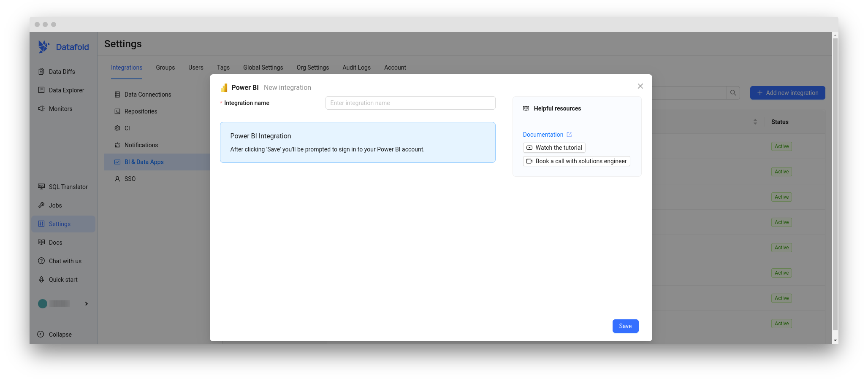Click the user avatar circle
The height and width of the screenshot is (386, 868).
click(43, 304)
